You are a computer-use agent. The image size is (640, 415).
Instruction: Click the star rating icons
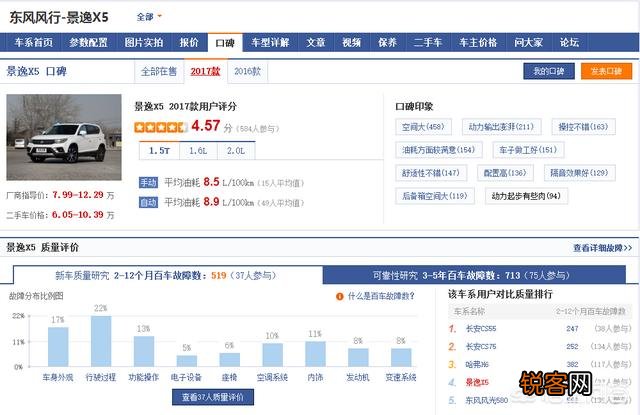coord(161,127)
